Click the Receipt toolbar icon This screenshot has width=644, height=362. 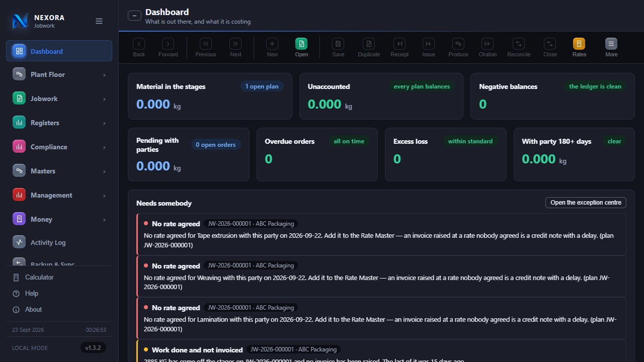(x=399, y=44)
